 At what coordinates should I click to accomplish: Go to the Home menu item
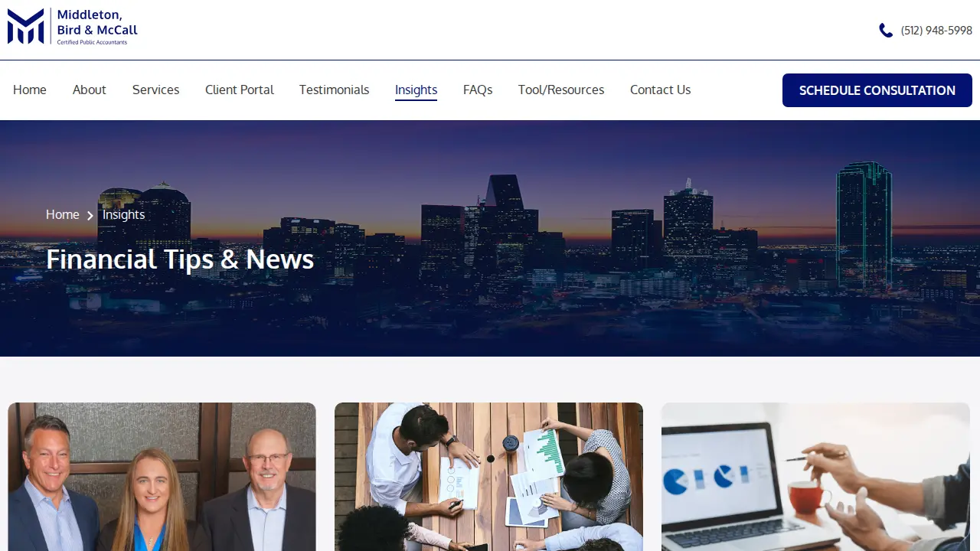30,90
